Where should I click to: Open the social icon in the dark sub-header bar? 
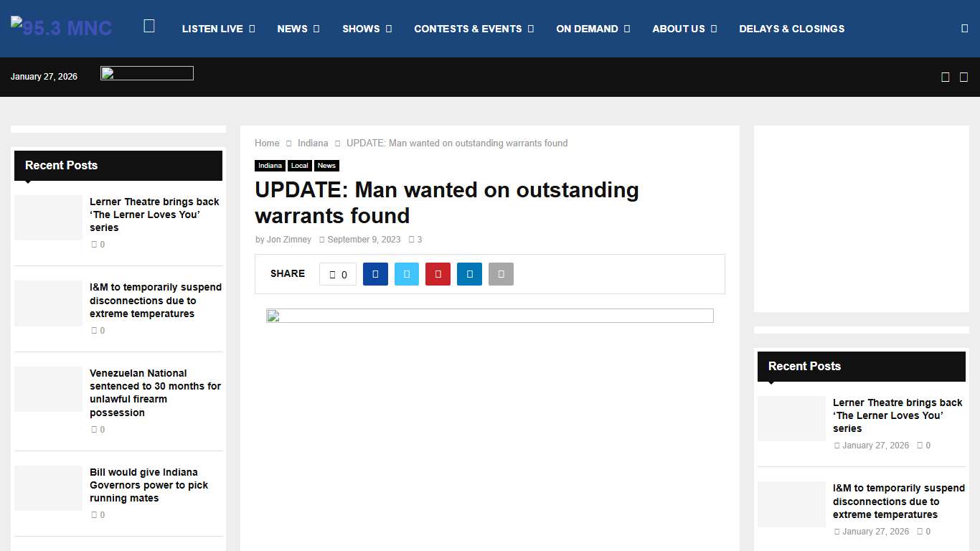(x=946, y=77)
